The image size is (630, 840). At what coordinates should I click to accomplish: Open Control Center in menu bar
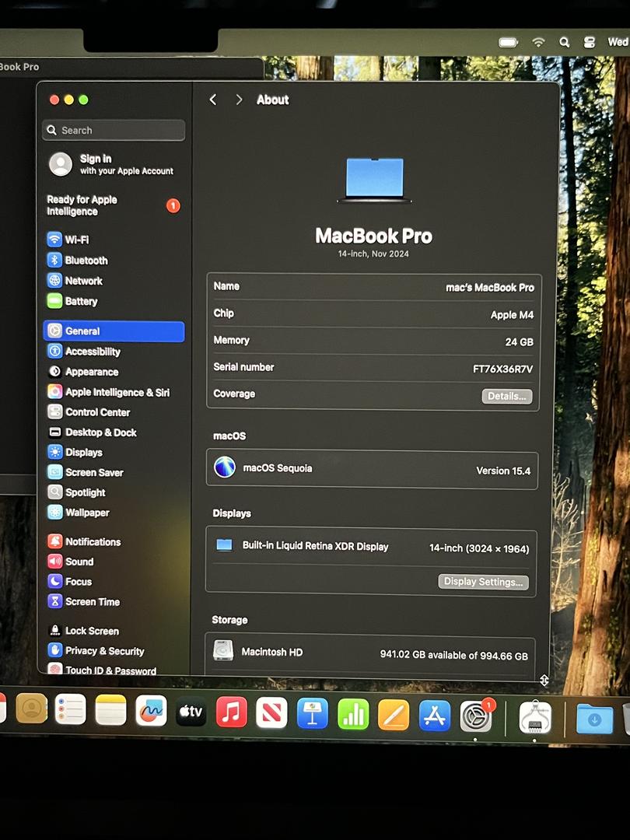click(x=590, y=42)
